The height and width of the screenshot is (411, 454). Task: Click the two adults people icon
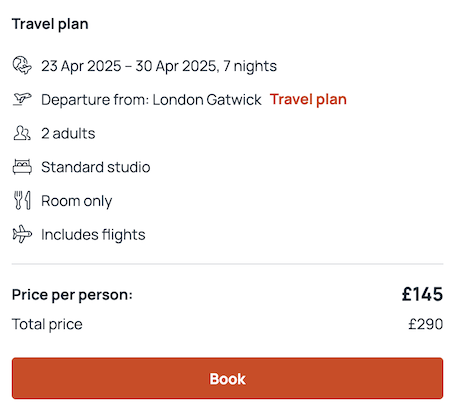point(22,133)
